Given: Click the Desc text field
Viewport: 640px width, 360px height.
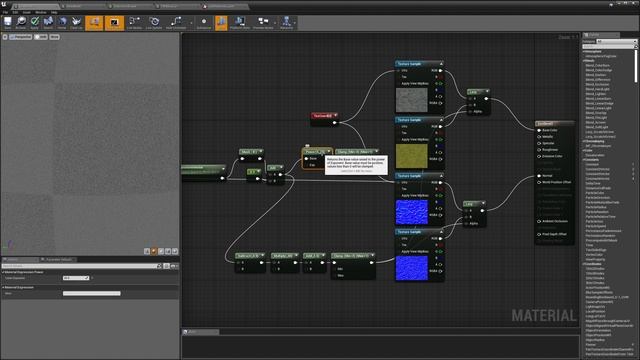Looking at the screenshot, I should (x=91, y=293).
